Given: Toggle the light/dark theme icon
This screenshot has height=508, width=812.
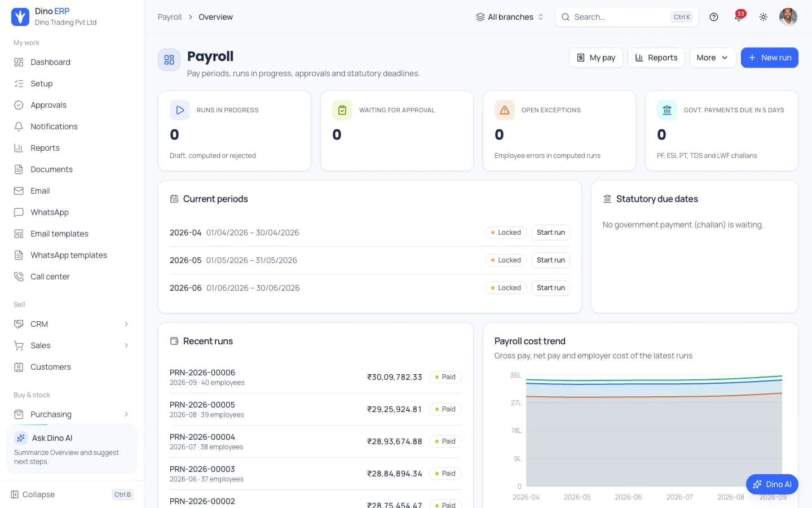Looking at the screenshot, I should click(x=764, y=17).
